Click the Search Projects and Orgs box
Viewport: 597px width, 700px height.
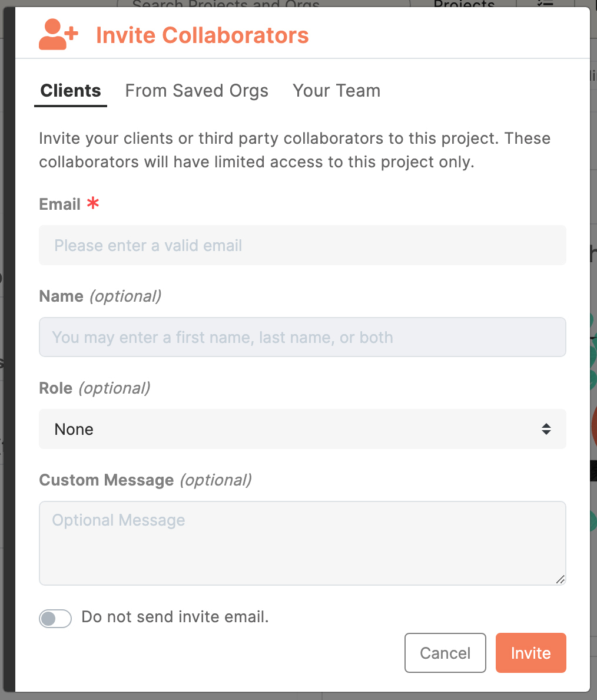click(263, 4)
